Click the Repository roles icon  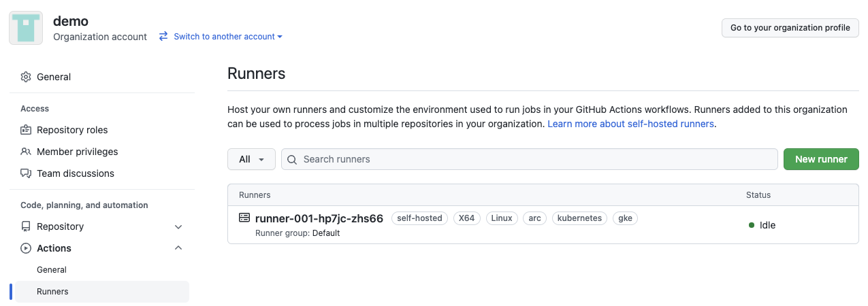(x=26, y=130)
